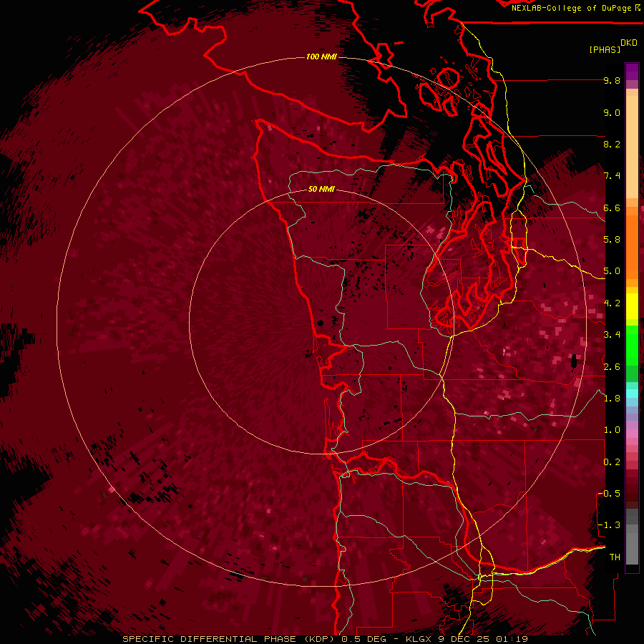Screen dimensions: 644x644
Task: Click the black radar site dot at map center
Action: point(321,323)
